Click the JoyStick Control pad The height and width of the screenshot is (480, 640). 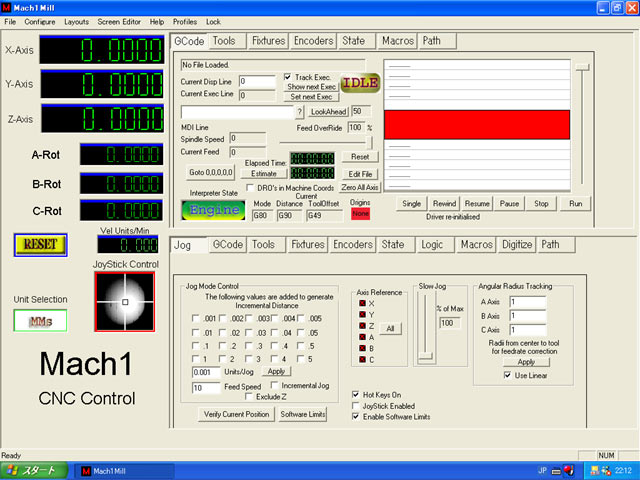[125, 302]
